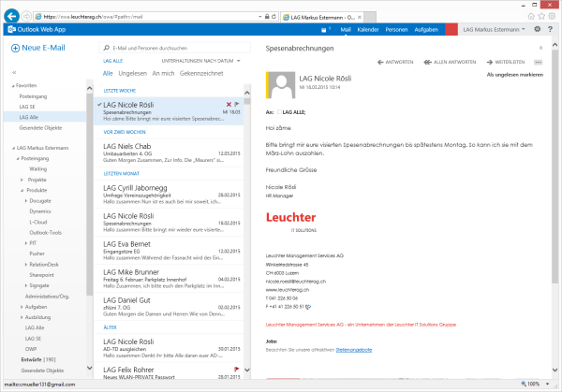Toggle the LAG ALLE recipient presence box

point(279,112)
